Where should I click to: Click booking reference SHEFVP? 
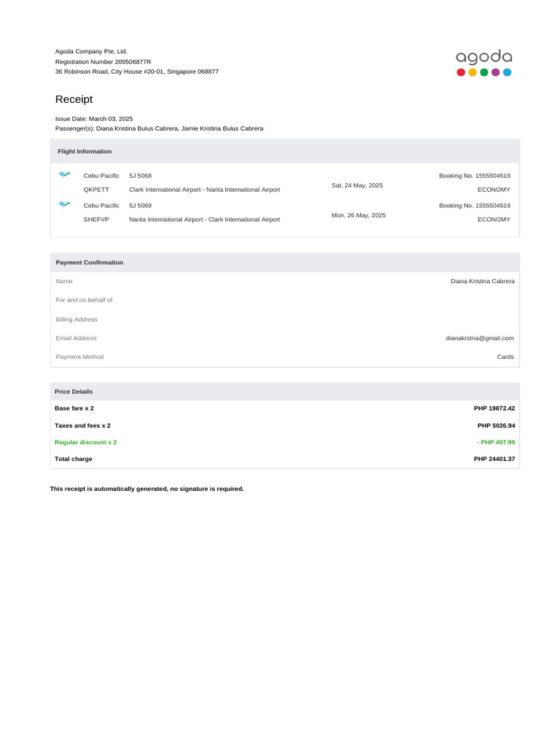click(x=96, y=219)
